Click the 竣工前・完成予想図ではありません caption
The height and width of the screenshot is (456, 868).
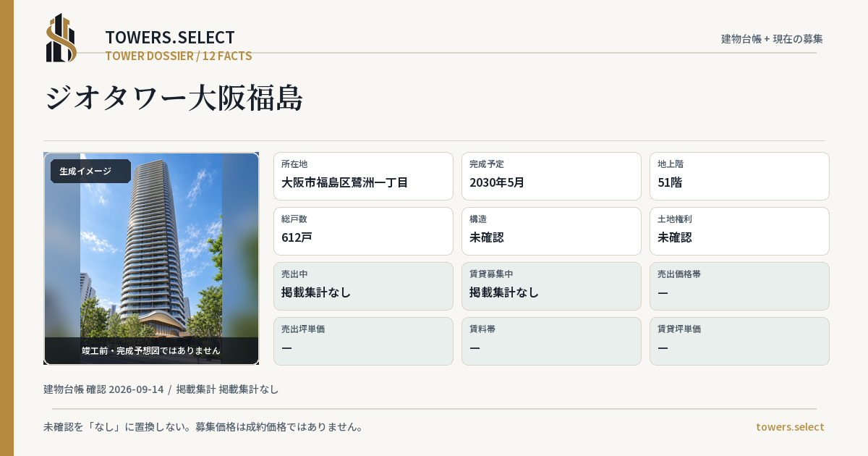(151, 350)
